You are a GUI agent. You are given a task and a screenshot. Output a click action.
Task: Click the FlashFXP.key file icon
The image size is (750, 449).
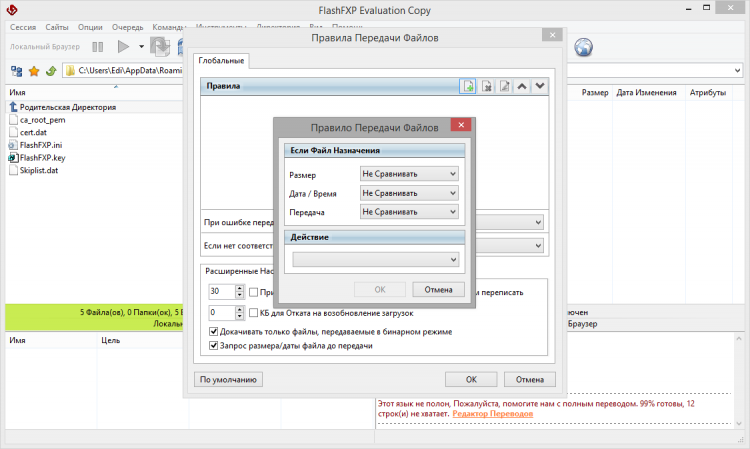pos(13,158)
